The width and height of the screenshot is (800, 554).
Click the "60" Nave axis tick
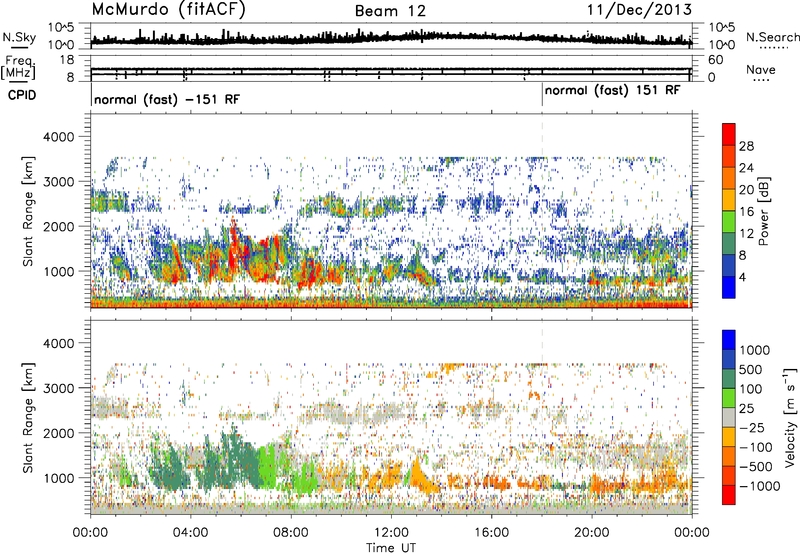point(716,60)
